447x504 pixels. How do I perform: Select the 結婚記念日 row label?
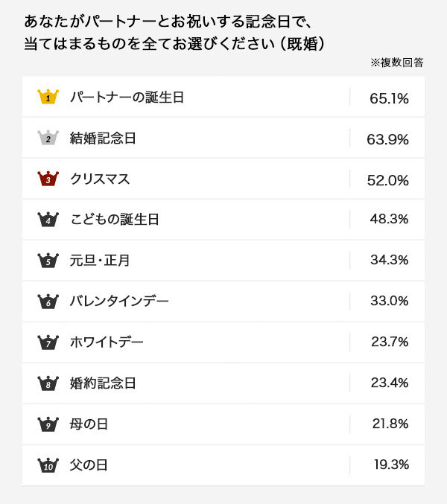[x=103, y=138]
